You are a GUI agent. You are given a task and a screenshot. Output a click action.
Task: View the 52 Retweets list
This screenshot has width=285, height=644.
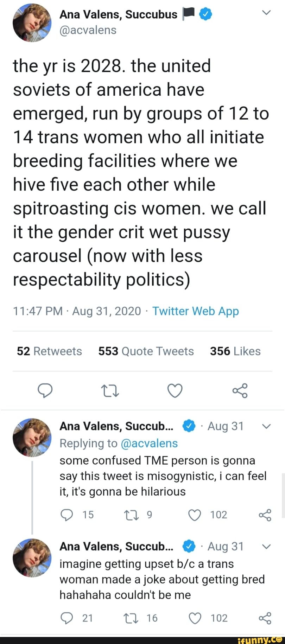(x=49, y=351)
